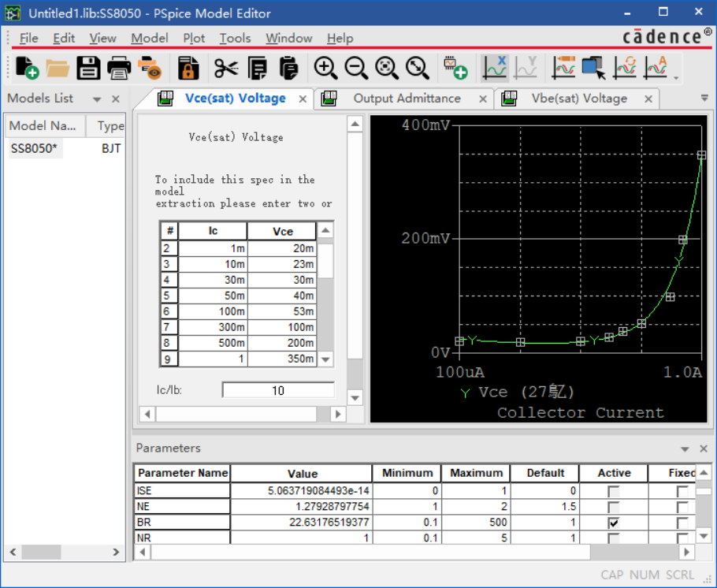
Task: Paste using the clipboard icon
Action: (x=288, y=69)
